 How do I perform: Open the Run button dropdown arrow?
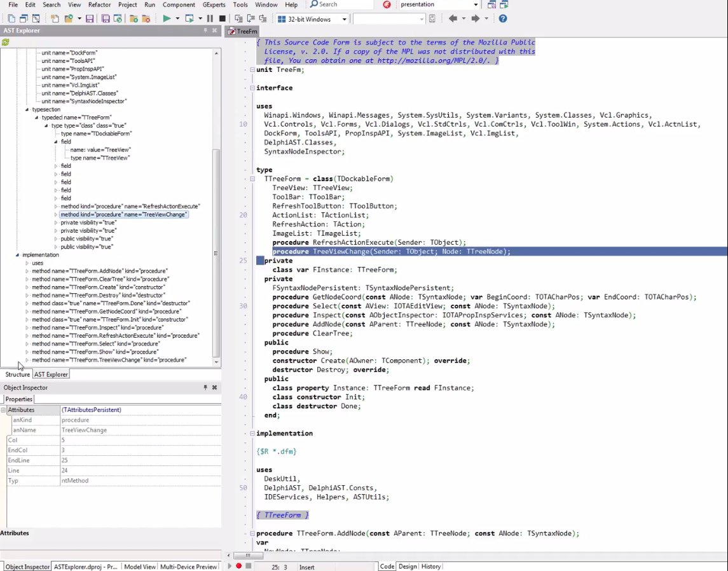coord(177,18)
